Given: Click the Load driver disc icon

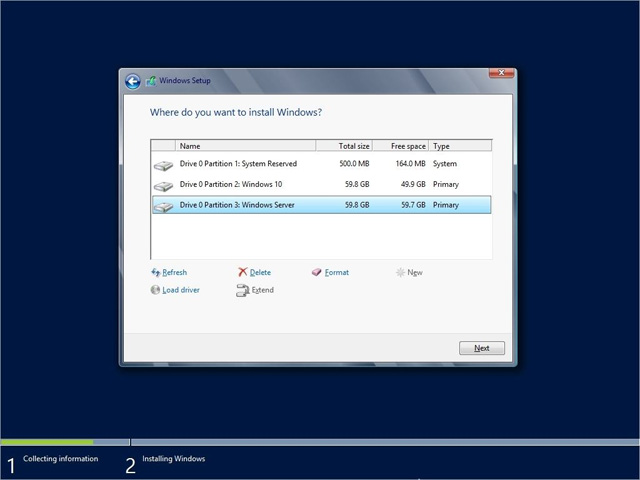Looking at the screenshot, I should tap(155, 290).
